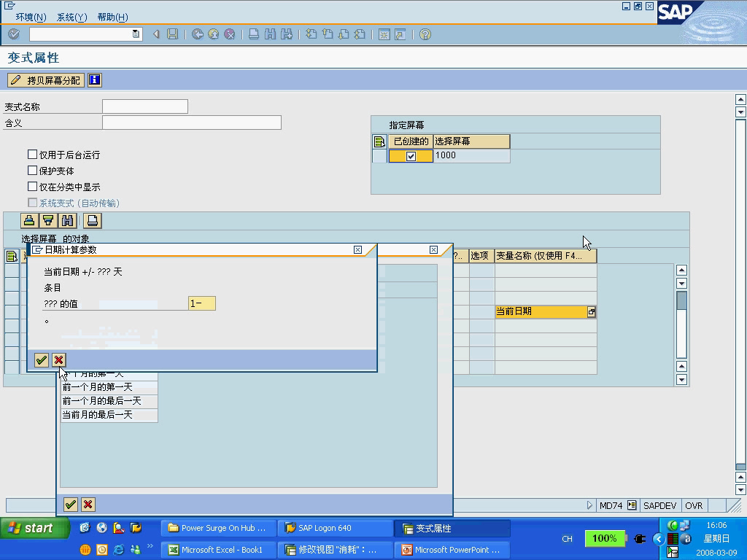The image size is (747, 560).
Task: Click the info (i) icon beside 拷贝屏幕分配
Action: (94, 80)
